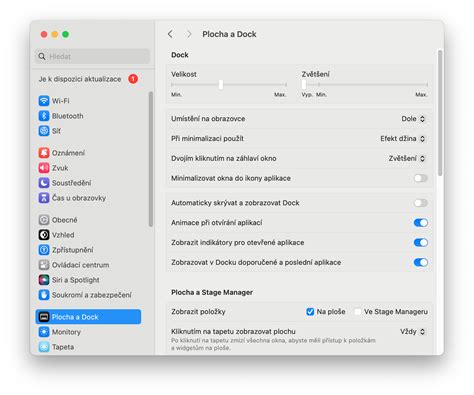Check the Ve Stage Manageru checkbox
This screenshot has width=474, height=395.
(358, 312)
